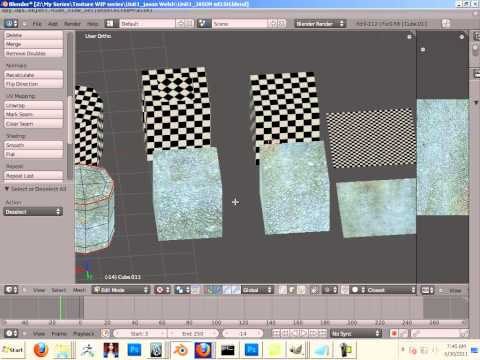Open Firefox from the Windows taskbar
The width and height of the screenshot is (480, 360).
(41, 350)
